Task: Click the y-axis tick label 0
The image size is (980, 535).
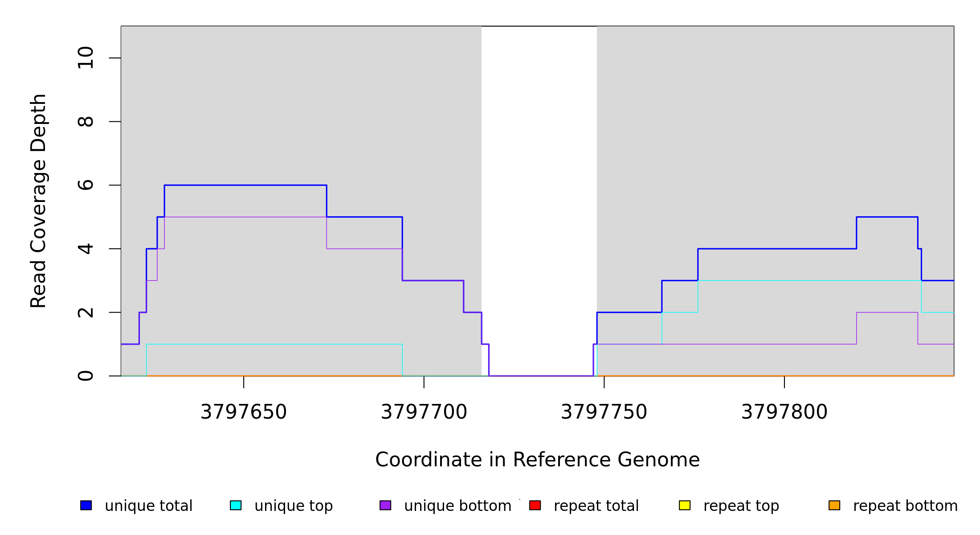Action: pos(86,376)
